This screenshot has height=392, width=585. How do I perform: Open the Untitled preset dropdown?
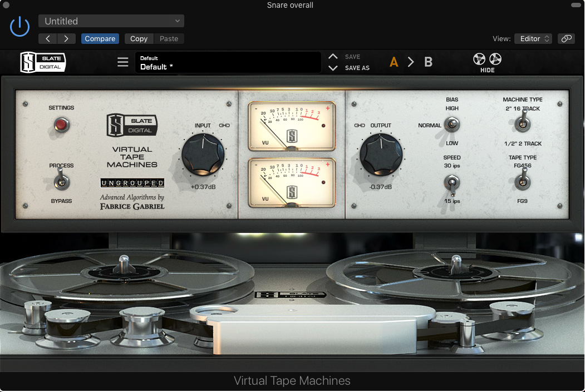pyautogui.click(x=111, y=21)
